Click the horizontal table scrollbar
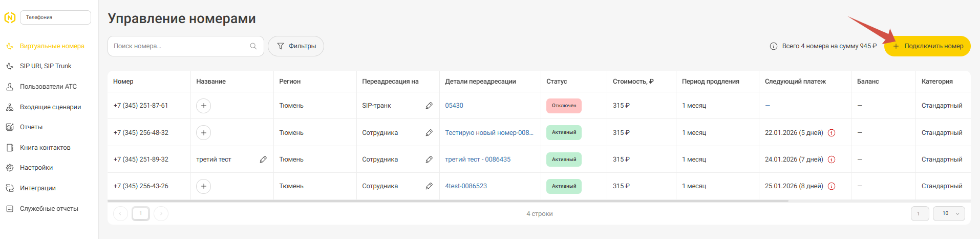Image resolution: width=980 pixels, height=239 pixels. point(448,201)
